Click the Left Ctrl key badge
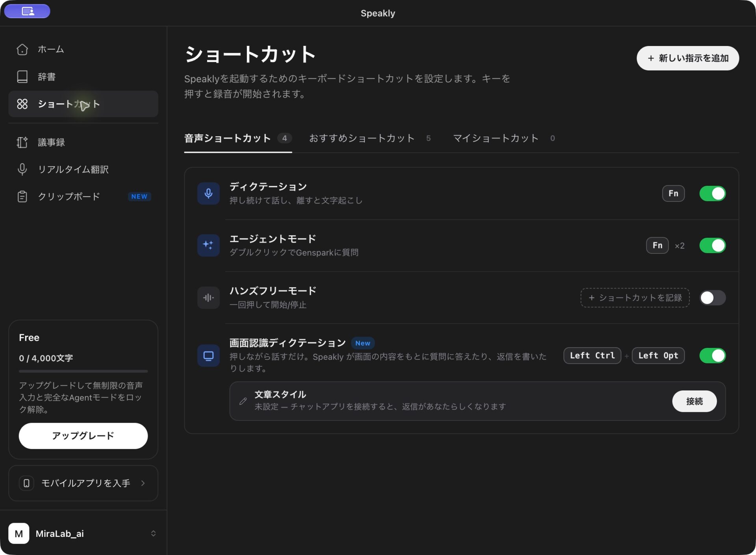This screenshot has width=756, height=555. (x=592, y=355)
